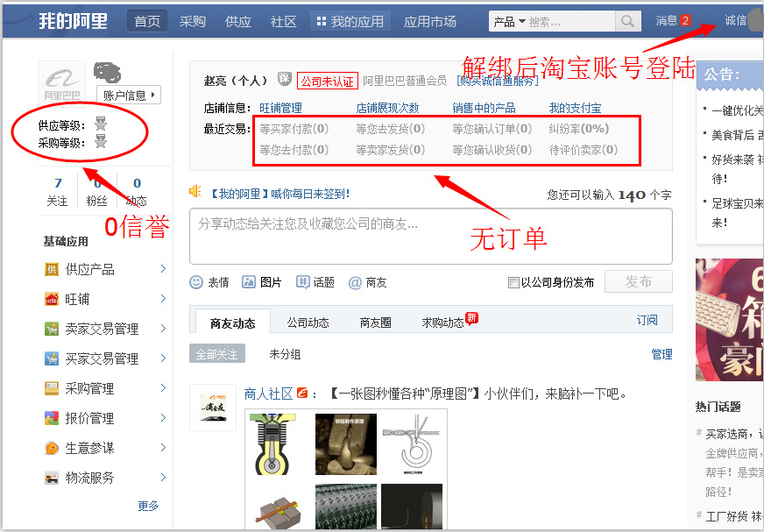Open the 生意参谋 compass icon

click(x=52, y=448)
